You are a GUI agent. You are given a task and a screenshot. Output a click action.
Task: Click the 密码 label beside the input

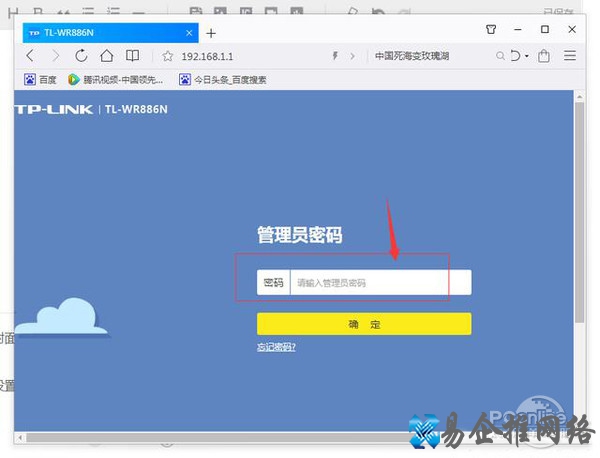click(274, 283)
